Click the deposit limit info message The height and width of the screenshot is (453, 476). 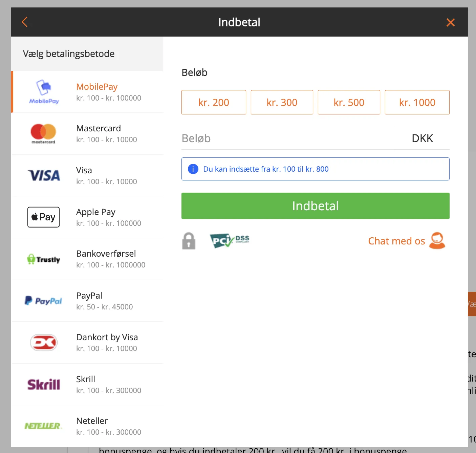coord(316,169)
